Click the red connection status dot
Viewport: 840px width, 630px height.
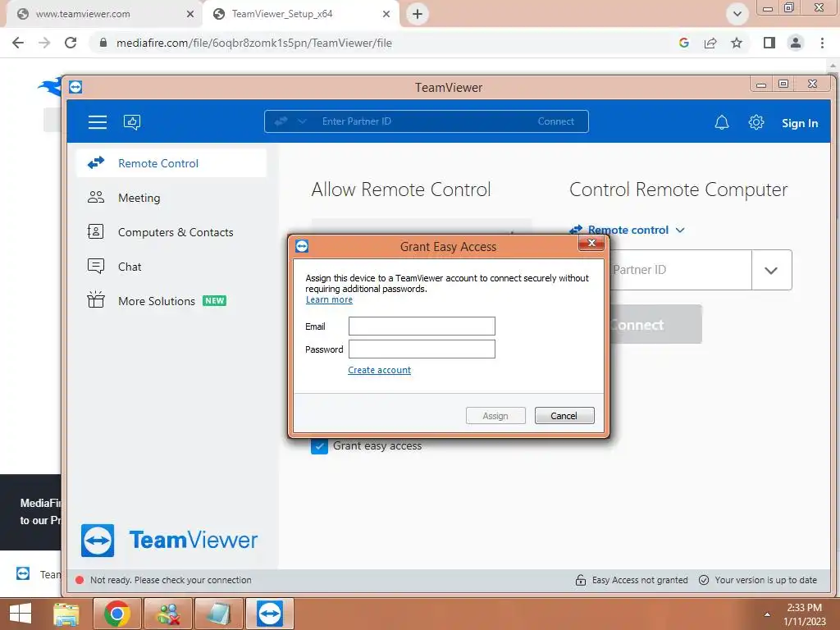[x=80, y=580]
